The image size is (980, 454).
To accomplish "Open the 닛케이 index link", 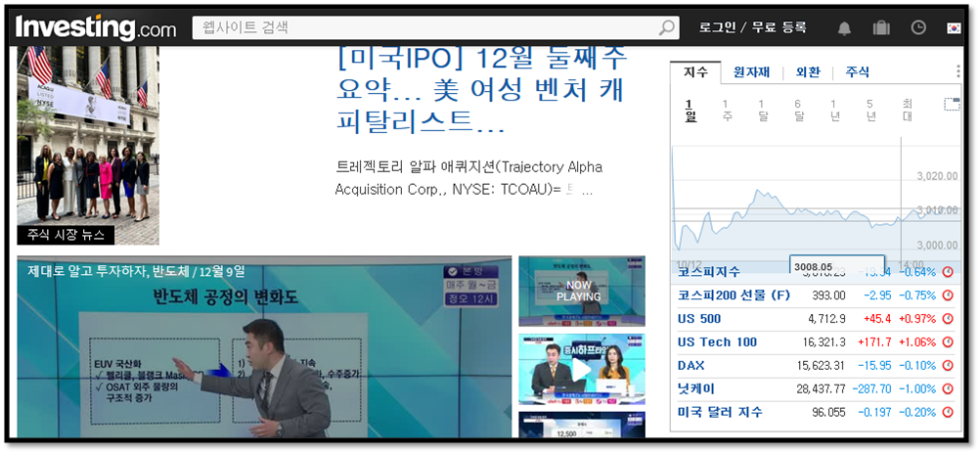I will click(695, 389).
